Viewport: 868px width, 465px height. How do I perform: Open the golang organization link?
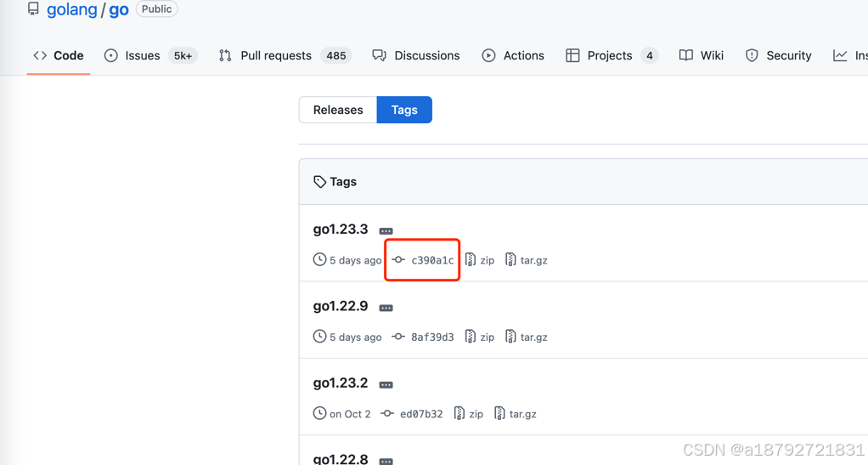tap(72, 9)
